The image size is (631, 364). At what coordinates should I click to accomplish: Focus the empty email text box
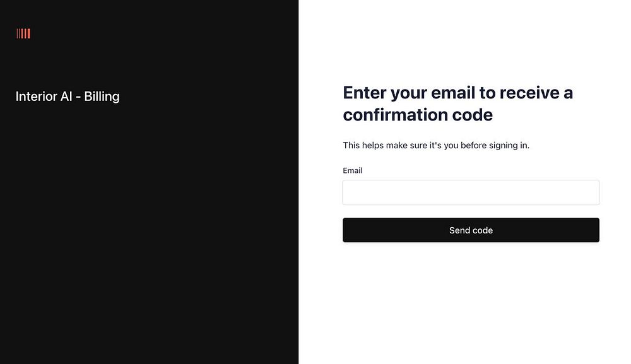tap(471, 192)
